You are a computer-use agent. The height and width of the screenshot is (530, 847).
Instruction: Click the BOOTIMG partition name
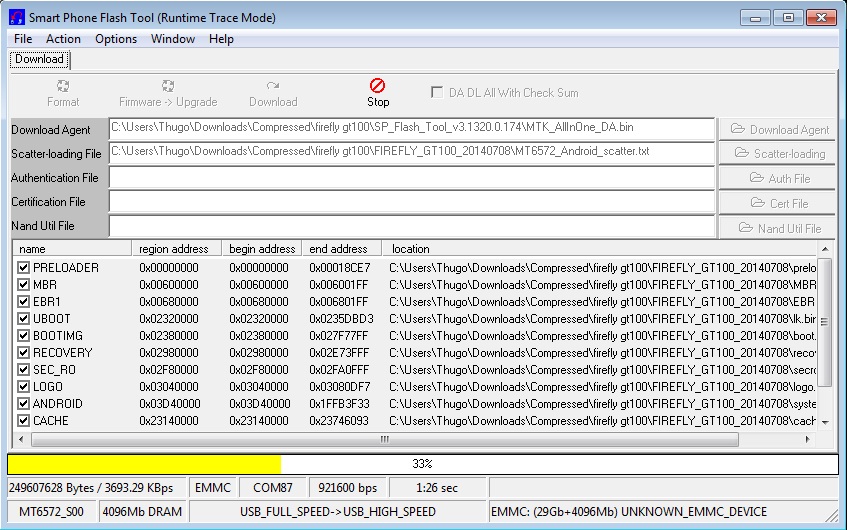tap(58, 336)
